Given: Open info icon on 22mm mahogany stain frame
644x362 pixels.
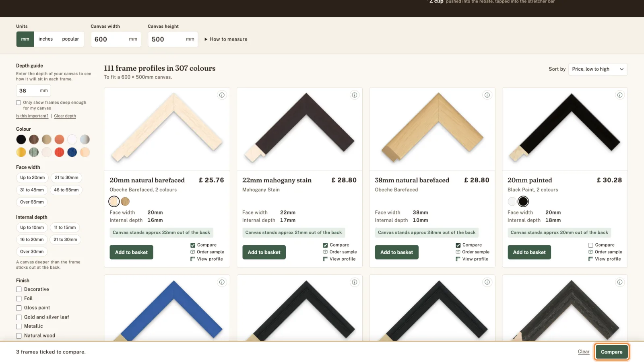Looking at the screenshot, I should click(355, 95).
